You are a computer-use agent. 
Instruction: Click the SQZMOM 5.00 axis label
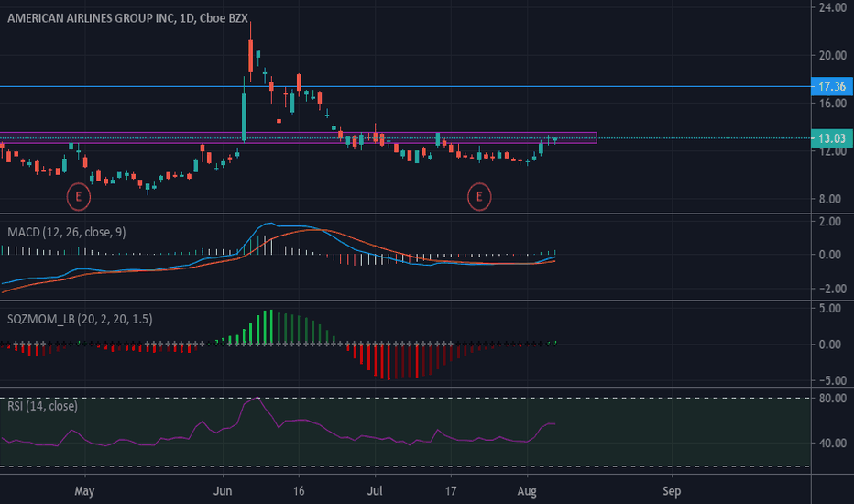[x=829, y=309]
